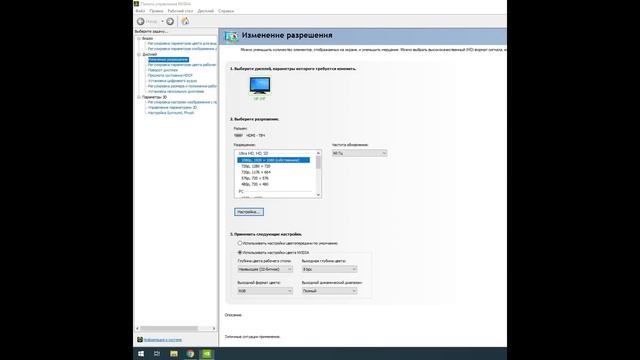Open Chrome from the taskbar
This screenshot has width=640, height=360.
click(191, 353)
